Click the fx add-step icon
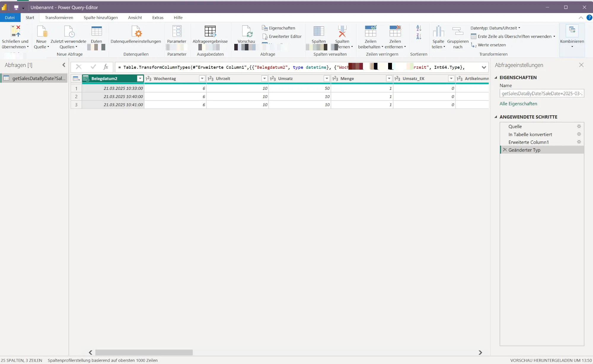593x364 pixels. click(x=106, y=67)
